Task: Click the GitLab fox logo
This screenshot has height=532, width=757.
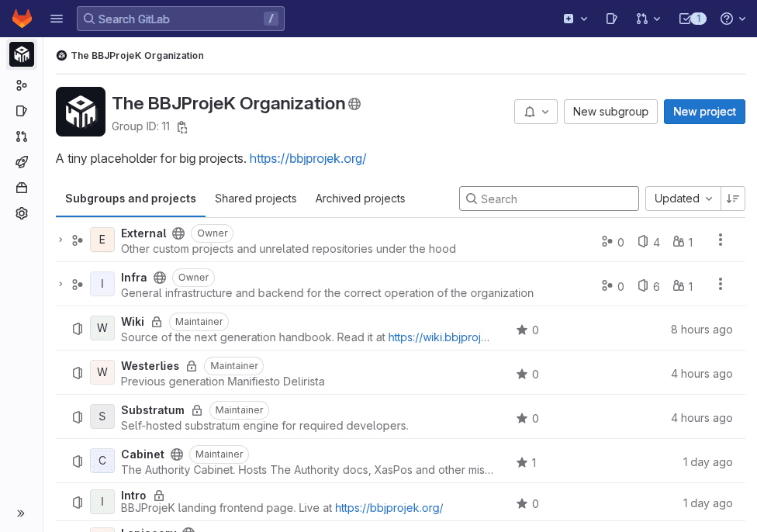Action: point(21,18)
